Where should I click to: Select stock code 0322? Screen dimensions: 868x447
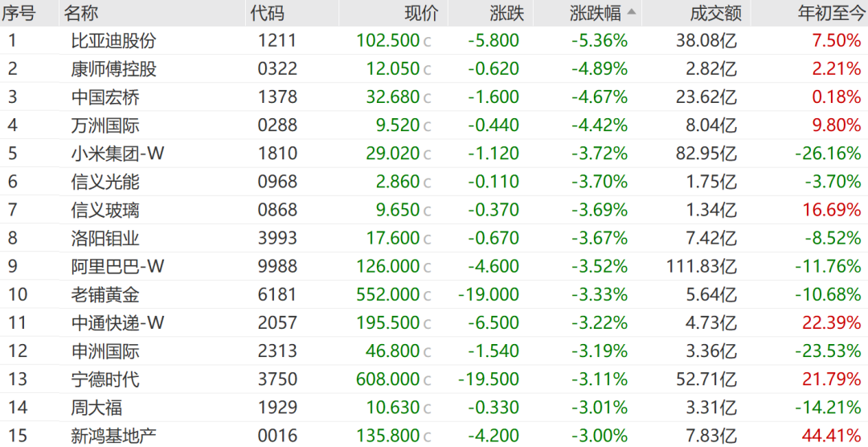coord(277,69)
